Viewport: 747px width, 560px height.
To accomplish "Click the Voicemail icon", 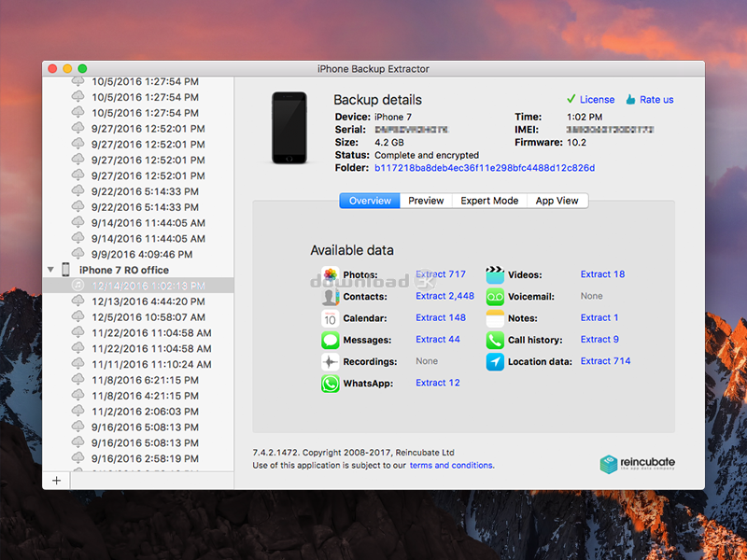I will coord(495,296).
